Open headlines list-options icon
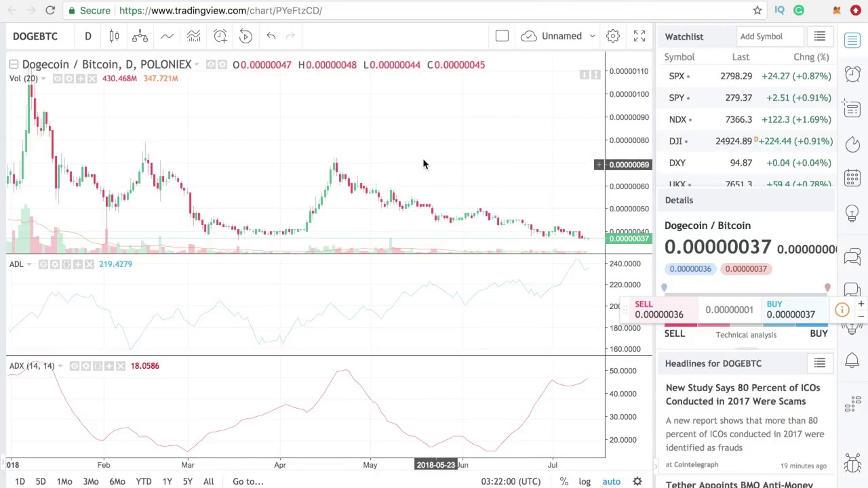 click(x=820, y=363)
